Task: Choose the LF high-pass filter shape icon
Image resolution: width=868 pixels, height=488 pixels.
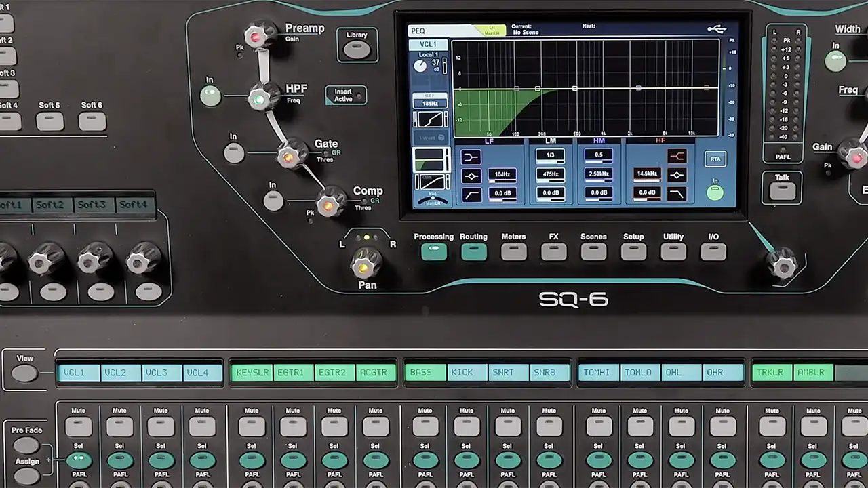Action: (471, 195)
